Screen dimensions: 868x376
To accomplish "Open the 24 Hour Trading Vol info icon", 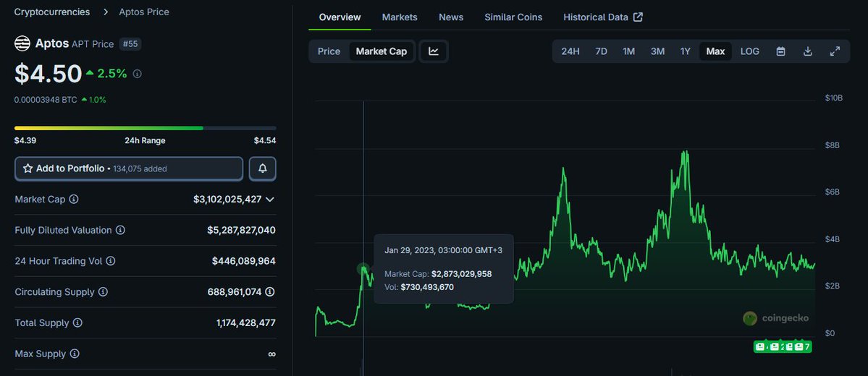I will 111,261.
